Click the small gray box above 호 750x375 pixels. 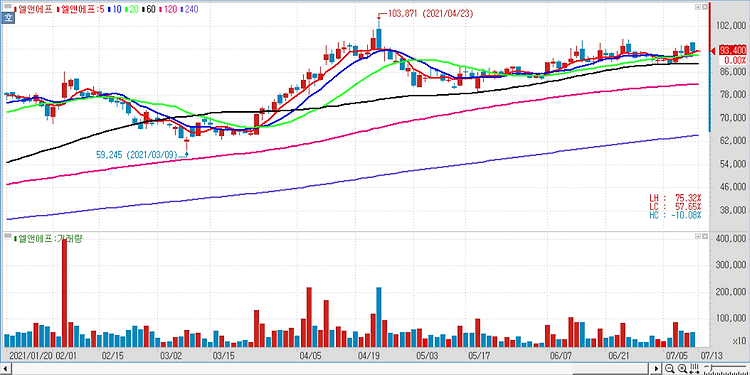[x=8, y=7]
